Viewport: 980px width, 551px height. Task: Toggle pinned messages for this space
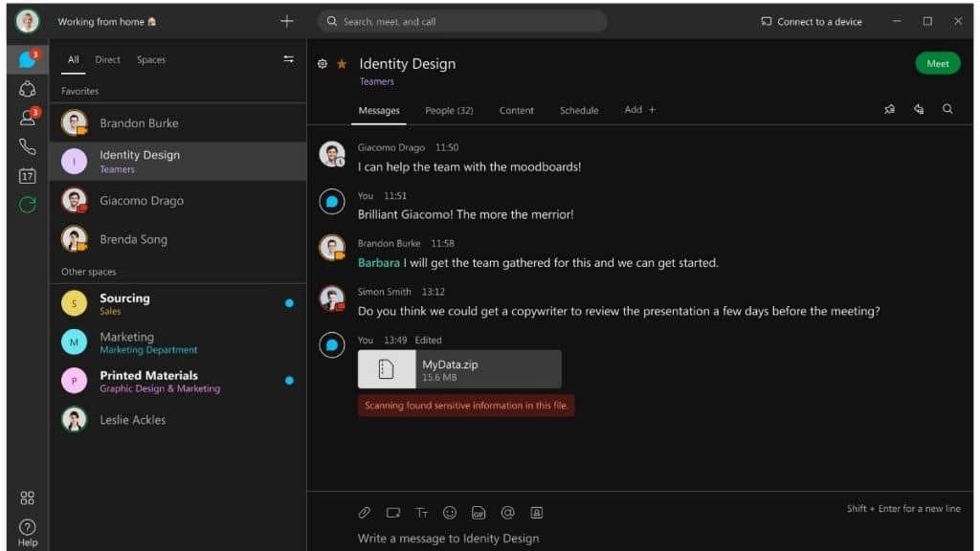889,109
